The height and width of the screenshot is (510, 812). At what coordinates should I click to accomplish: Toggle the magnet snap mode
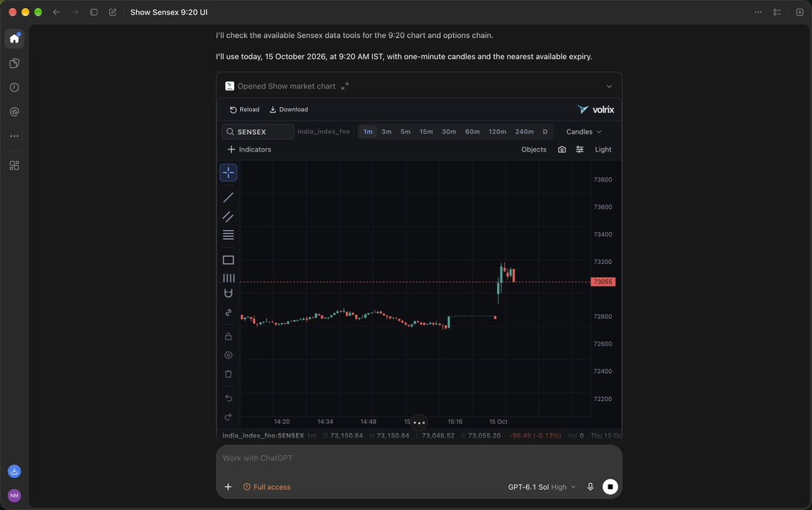228,293
